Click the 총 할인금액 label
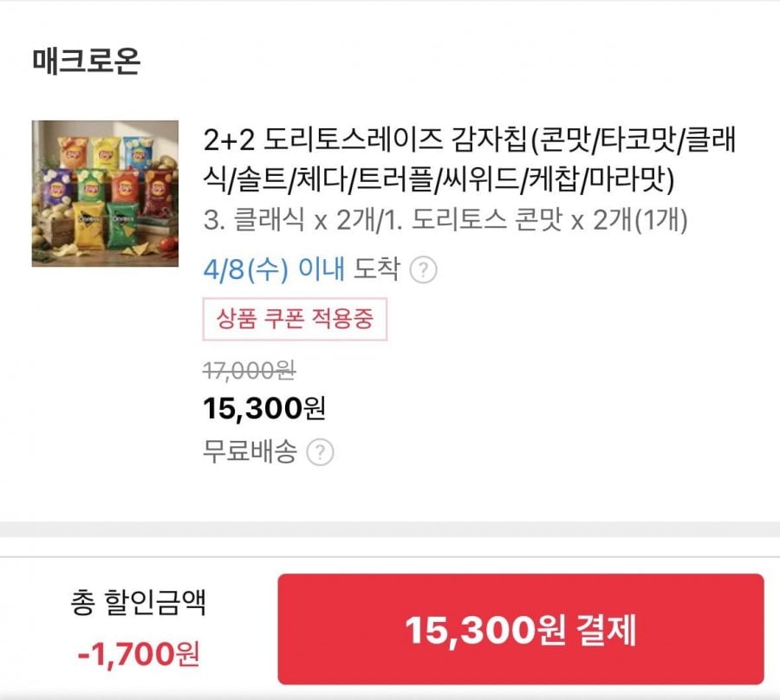Viewport: 780px width, 700px height. (138, 603)
